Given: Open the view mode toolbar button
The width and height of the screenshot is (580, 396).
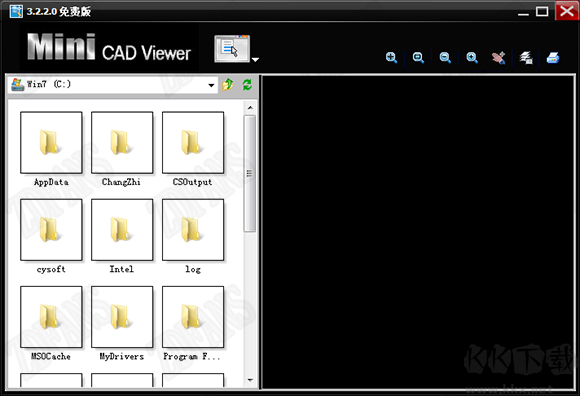Looking at the screenshot, I should coord(232,48).
